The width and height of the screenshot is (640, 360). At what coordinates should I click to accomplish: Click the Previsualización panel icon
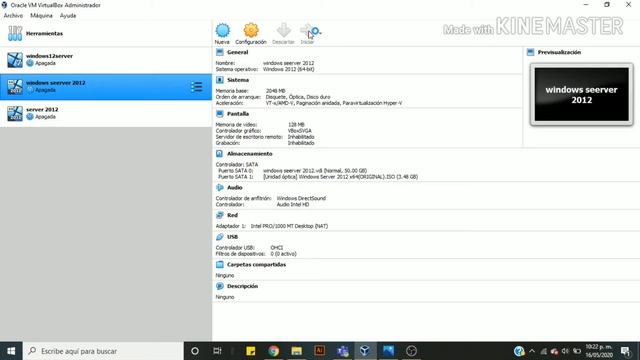pyautogui.click(x=530, y=52)
